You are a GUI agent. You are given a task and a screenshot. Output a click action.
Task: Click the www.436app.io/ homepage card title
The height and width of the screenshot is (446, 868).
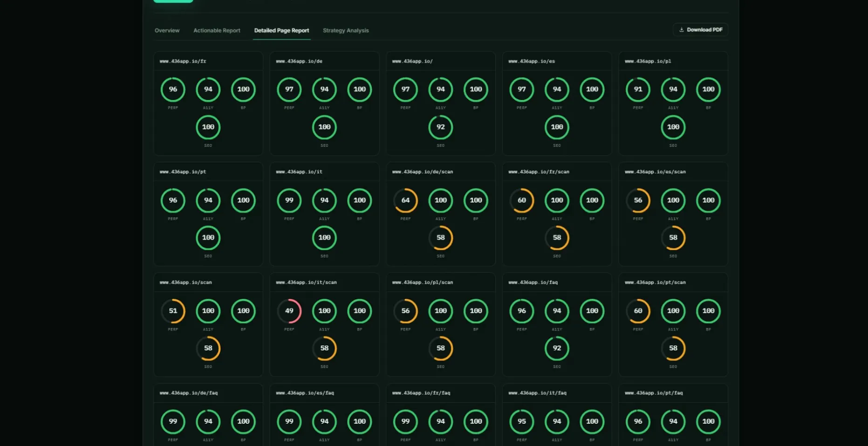[412, 61]
